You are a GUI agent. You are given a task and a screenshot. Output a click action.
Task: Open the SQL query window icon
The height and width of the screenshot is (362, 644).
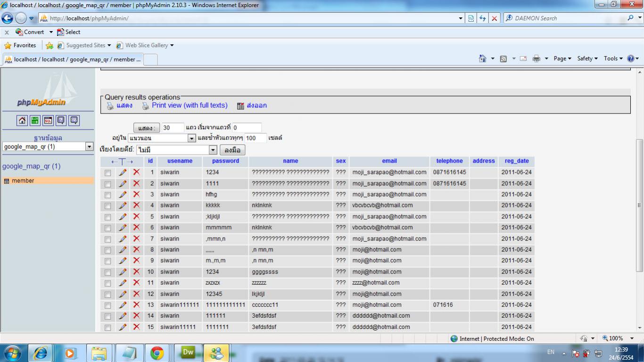point(48,120)
